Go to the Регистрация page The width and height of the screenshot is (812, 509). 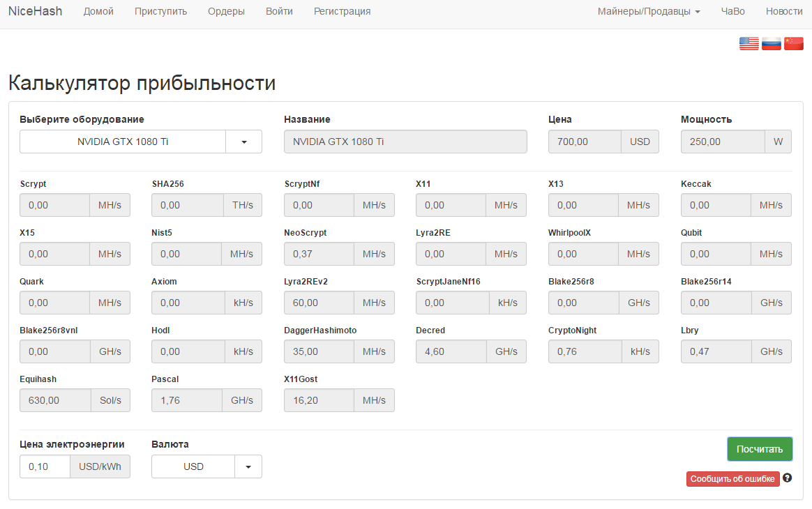click(342, 11)
